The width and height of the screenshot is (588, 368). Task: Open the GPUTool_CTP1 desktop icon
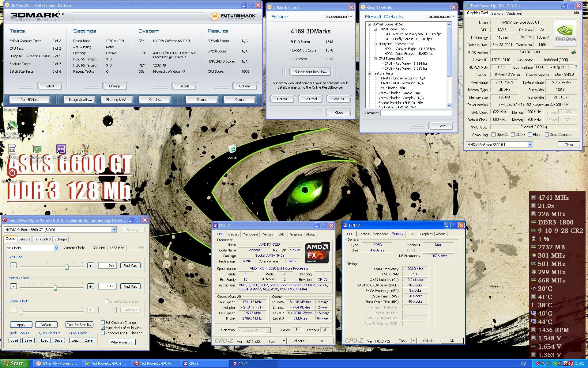coord(12,173)
